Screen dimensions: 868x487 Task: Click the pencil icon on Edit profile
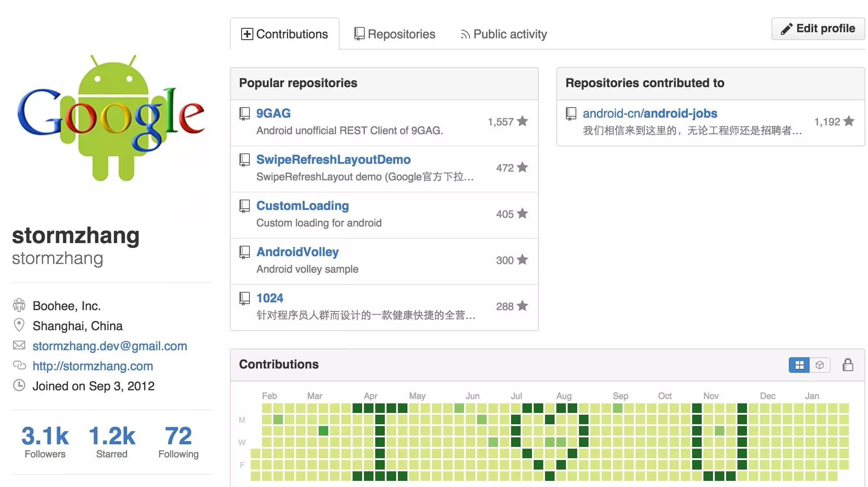coord(786,29)
